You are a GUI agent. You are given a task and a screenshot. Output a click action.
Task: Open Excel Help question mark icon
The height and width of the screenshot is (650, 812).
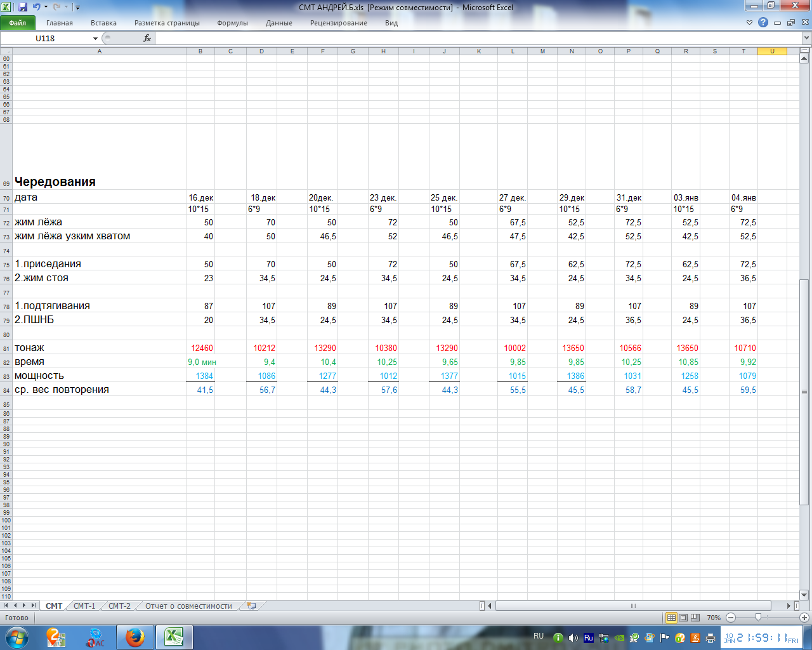(763, 23)
